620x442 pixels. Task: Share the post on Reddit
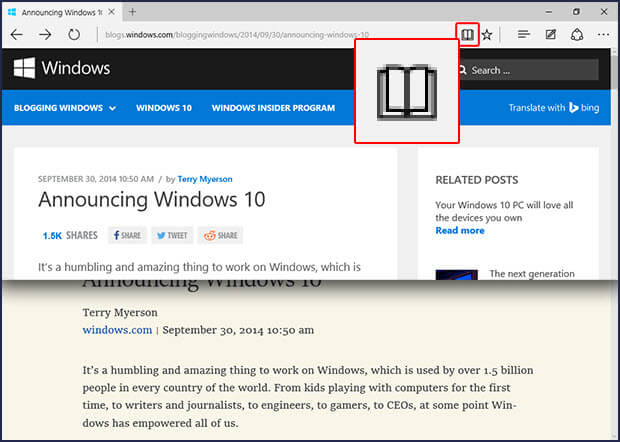tap(220, 235)
